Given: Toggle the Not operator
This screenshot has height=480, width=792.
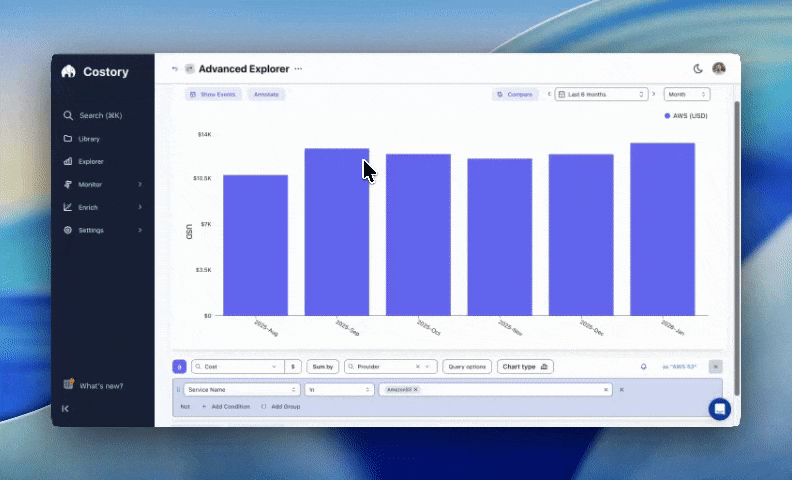Looking at the screenshot, I should pos(185,406).
